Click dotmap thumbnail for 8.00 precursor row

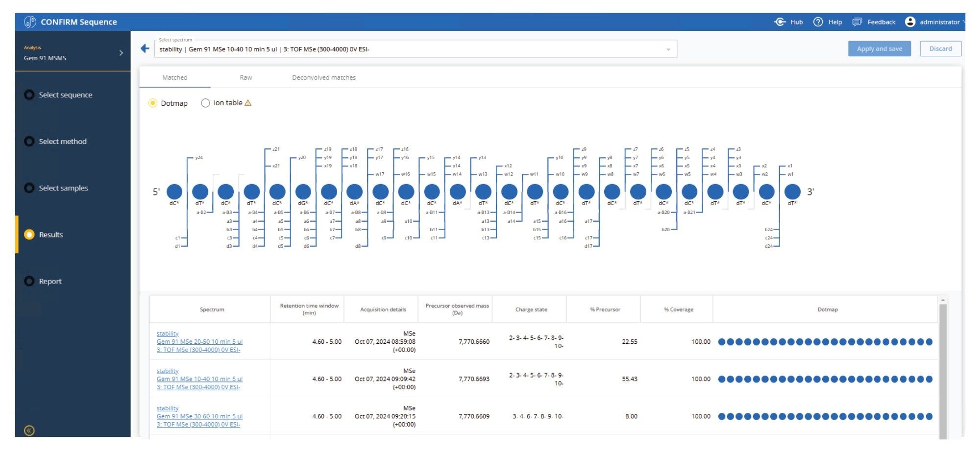pyautogui.click(x=825, y=416)
